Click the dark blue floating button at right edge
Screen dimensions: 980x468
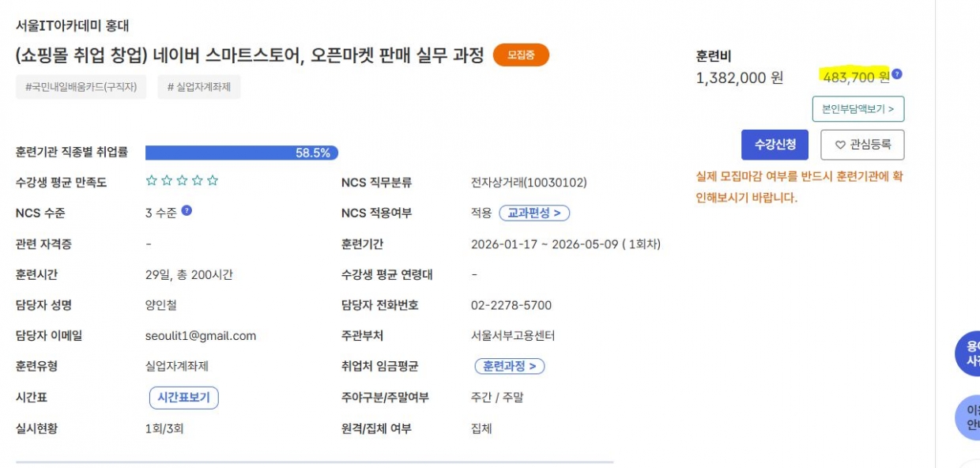969,353
